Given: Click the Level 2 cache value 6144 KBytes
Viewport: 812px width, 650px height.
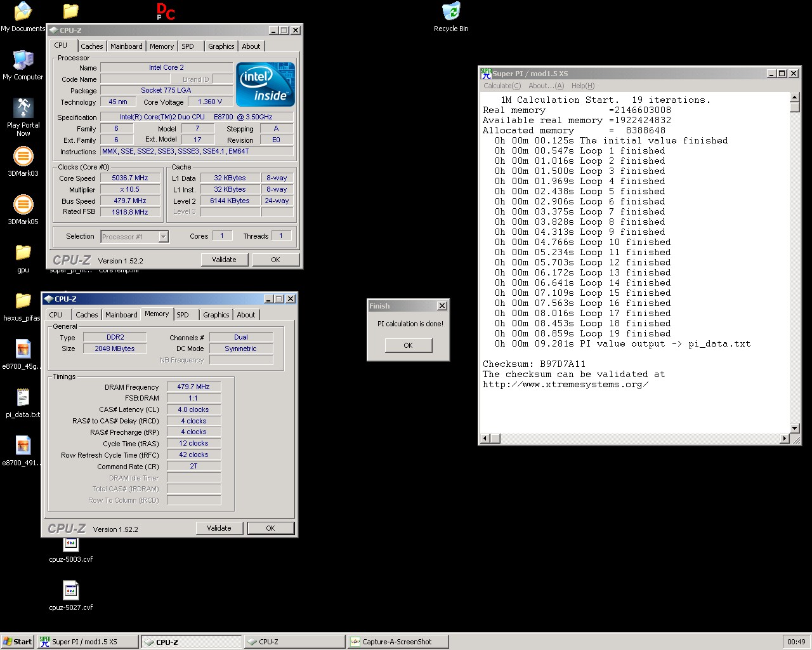Looking at the screenshot, I should (x=230, y=201).
